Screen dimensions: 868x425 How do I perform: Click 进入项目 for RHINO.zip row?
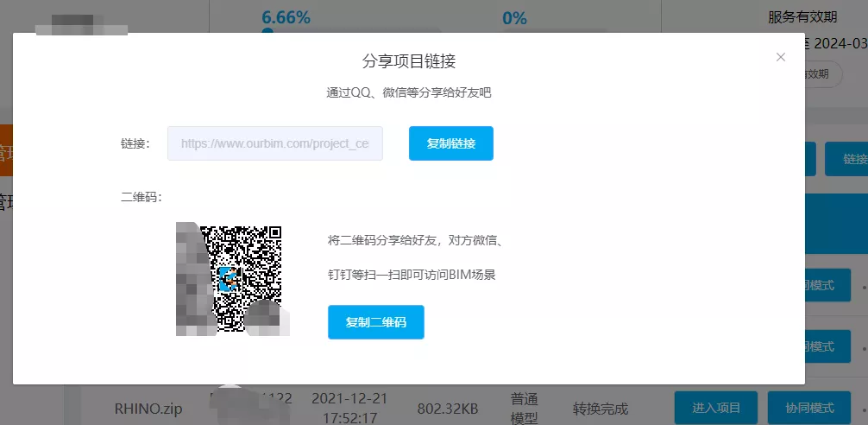click(716, 409)
